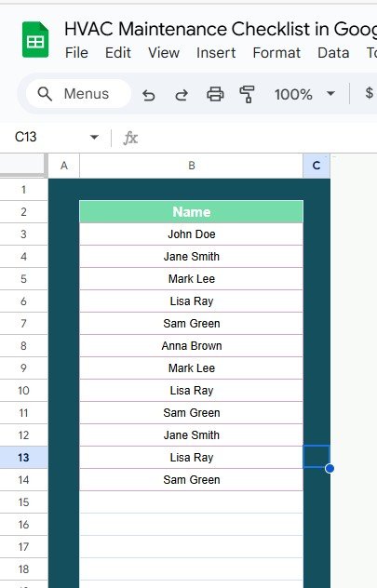Viewport: 377px width, 588px height.
Task: Open the Insert menu
Action: 216,53
